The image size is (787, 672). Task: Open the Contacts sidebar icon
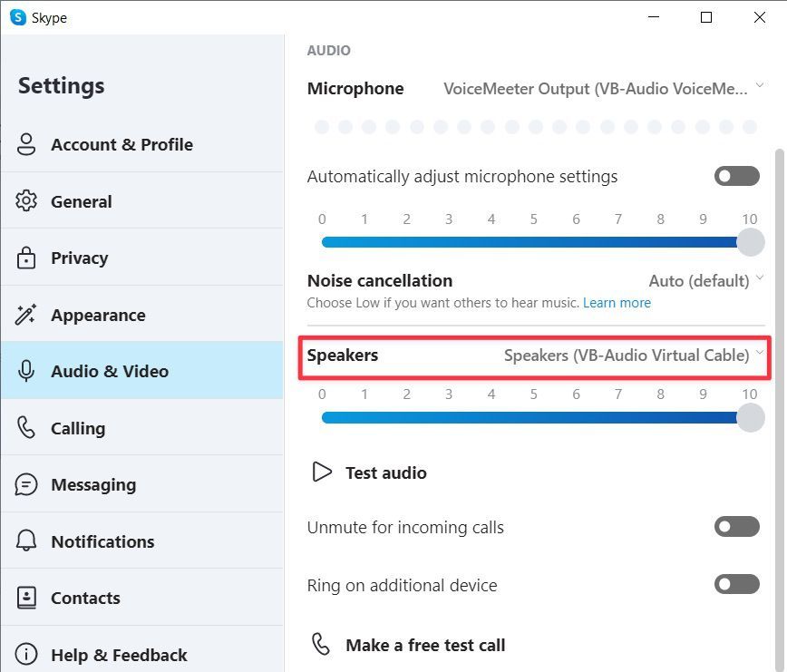(26, 598)
